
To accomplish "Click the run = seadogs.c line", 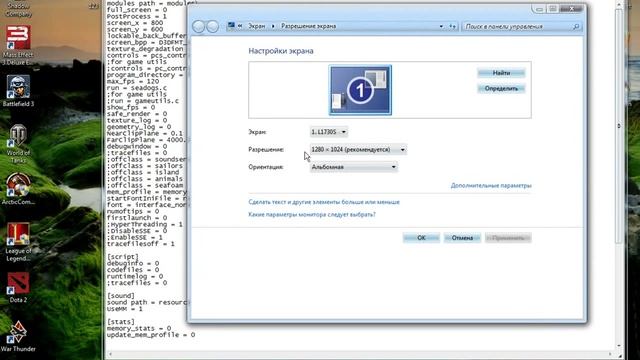I will point(137,88).
